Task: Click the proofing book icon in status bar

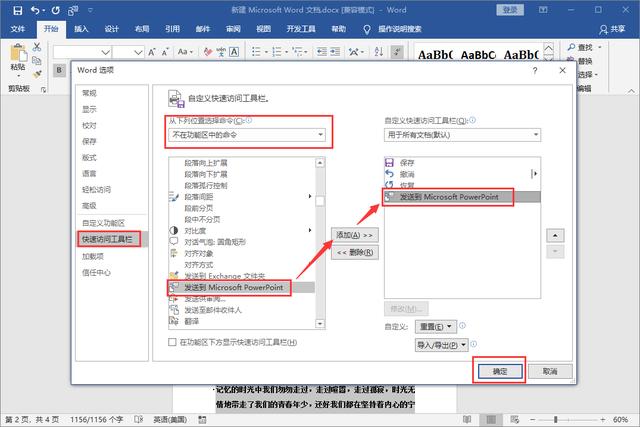Action: [x=139, y=419]
